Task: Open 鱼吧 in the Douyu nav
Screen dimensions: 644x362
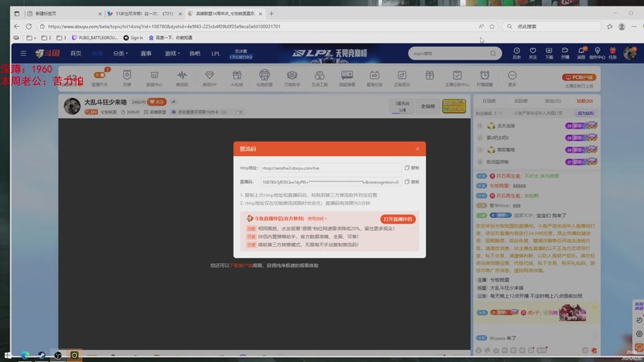Action: [195, 53]
